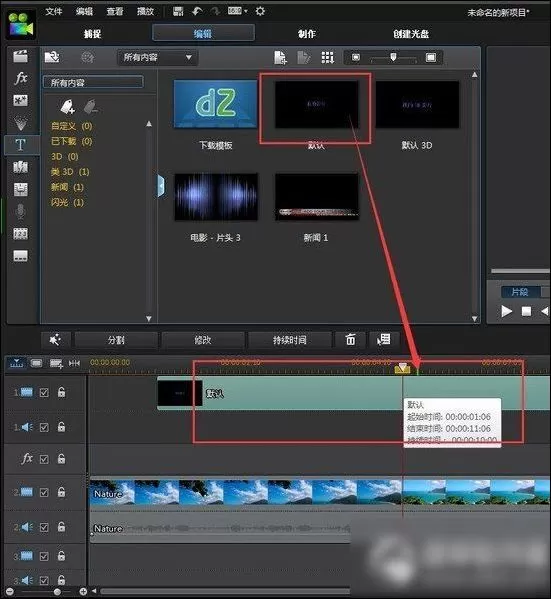Click the 分割 button

[116, 340]
